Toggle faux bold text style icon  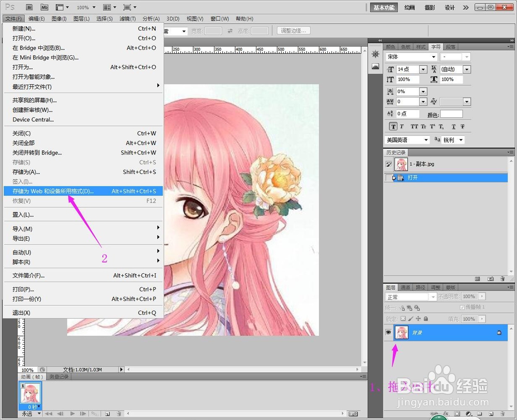pos(393,127)
